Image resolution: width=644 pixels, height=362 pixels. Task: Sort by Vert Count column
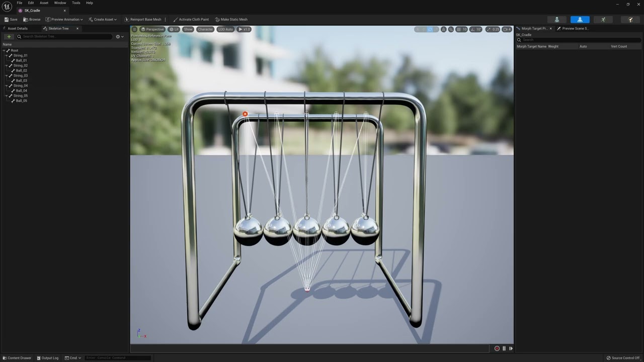pyautogui.click(x=619, y=46)
